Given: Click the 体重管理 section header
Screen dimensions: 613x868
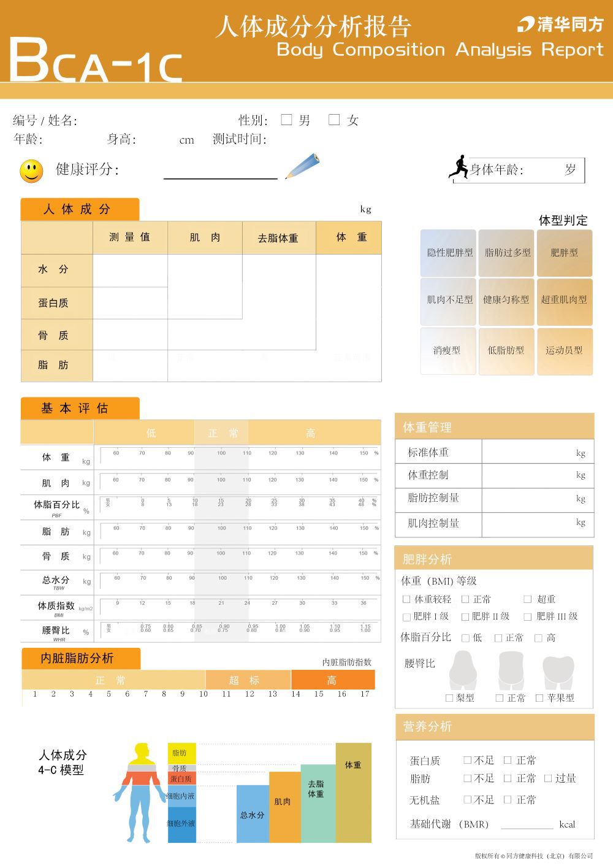Looking at the screenshot, I should 494,426.
